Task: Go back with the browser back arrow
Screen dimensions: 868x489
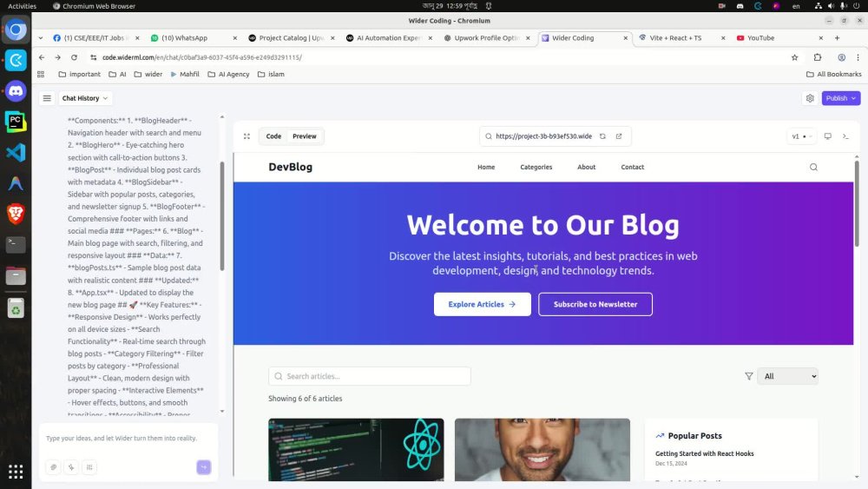Action: click(x=42, y=57)
